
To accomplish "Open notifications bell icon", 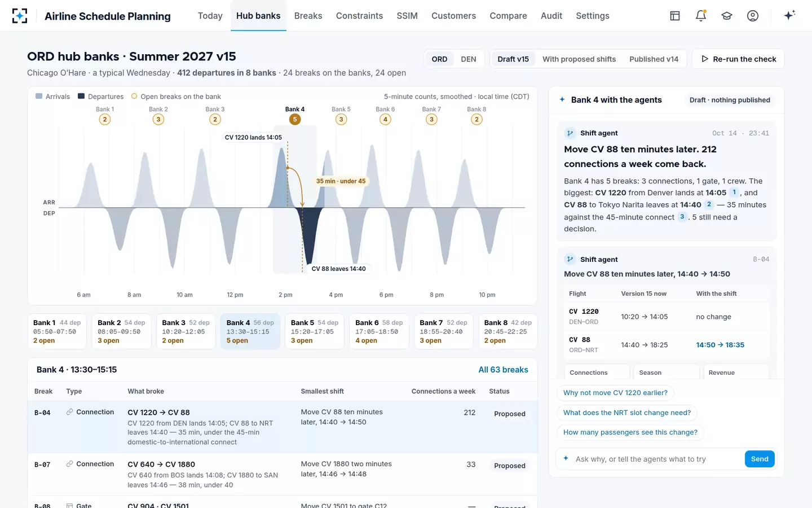I will click(701, 16).
